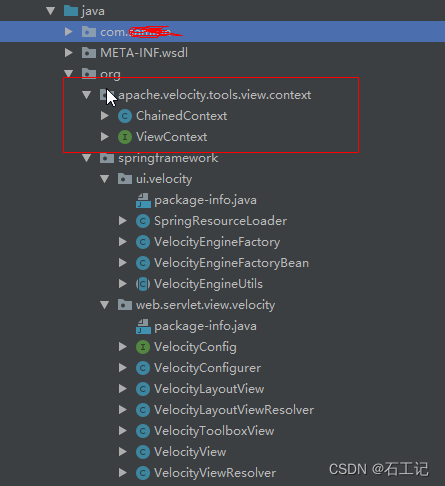Click package-info.java icon under web.servlet.view.velocity
The height and width of the screenshot is (486, 445).
pyautogui.click(x=143, y=326)
